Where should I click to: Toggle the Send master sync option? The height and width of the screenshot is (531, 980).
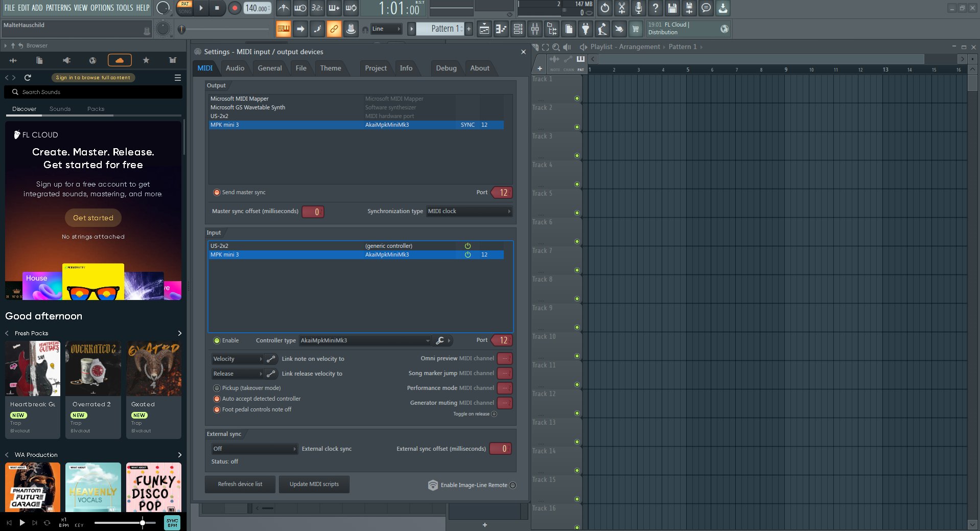coord(217,193)
